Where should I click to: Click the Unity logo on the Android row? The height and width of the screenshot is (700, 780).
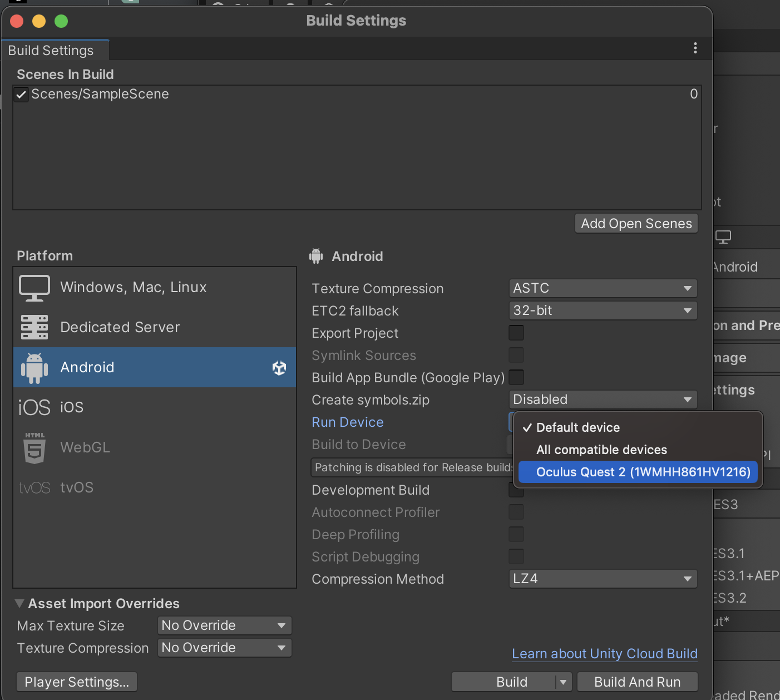[279, 368]
